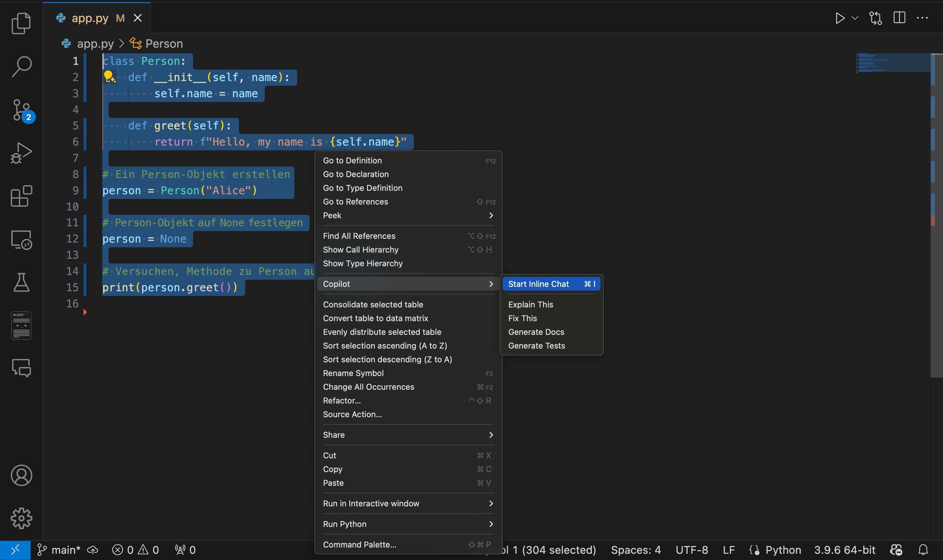This screenshot has width=943, height=560.
Task: Click the lightbulb code action icon
Action: (x=109, y=77)
